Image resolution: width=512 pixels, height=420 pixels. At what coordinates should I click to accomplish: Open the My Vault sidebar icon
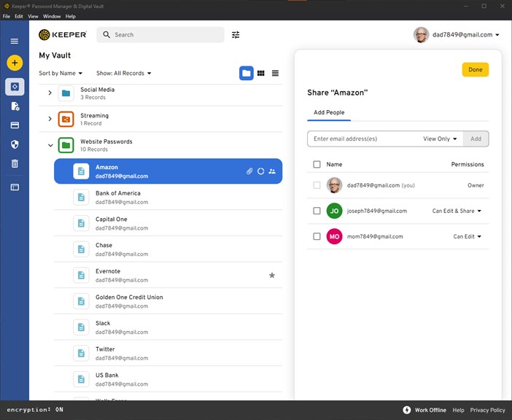pos(15,87)
